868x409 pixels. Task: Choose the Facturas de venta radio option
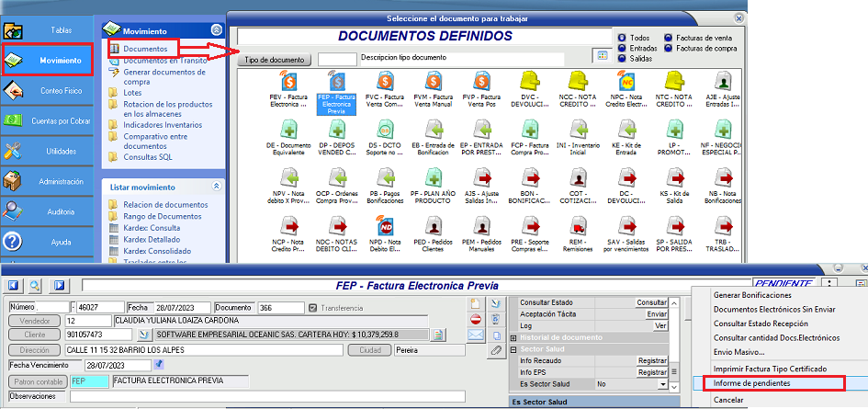[669, 38]
